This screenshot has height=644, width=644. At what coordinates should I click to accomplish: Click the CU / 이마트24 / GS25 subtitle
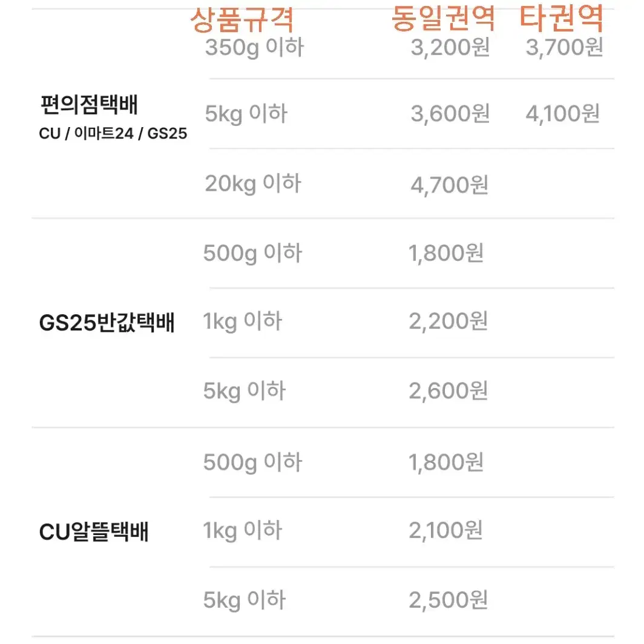(x=113, y=133)
